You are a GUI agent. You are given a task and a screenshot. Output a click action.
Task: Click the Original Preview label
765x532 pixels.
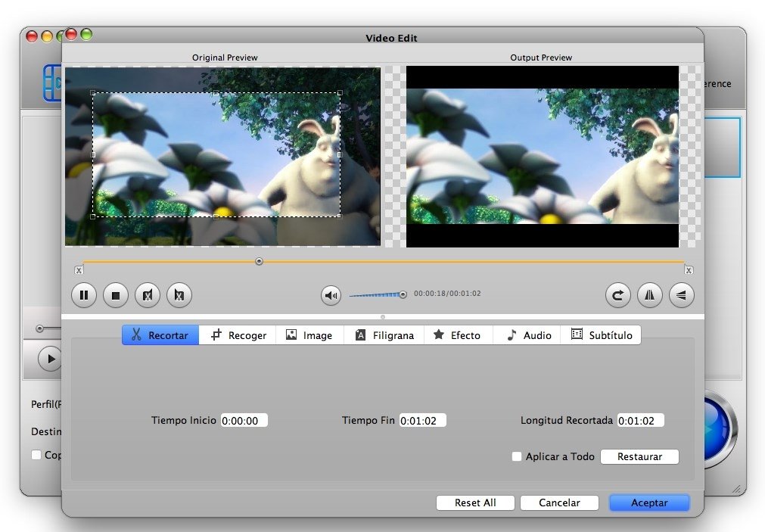(225, 58)
